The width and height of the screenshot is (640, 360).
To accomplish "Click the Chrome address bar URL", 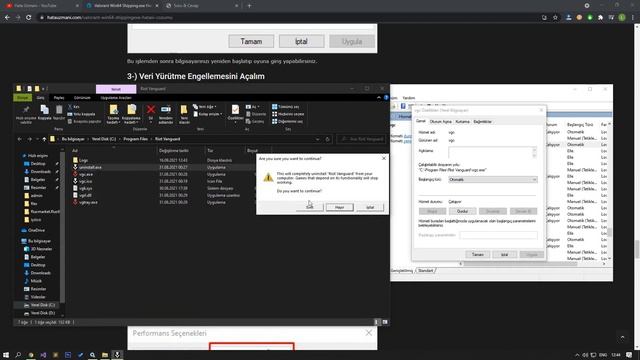I will [110, 18].
